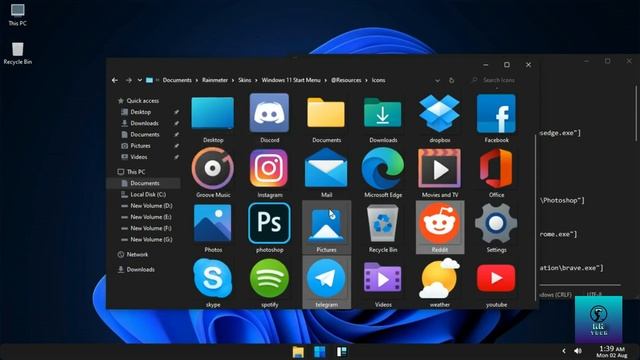Select the Instagram icon file
The height and width of the screenshot is (360, 640).
[269, 173]
